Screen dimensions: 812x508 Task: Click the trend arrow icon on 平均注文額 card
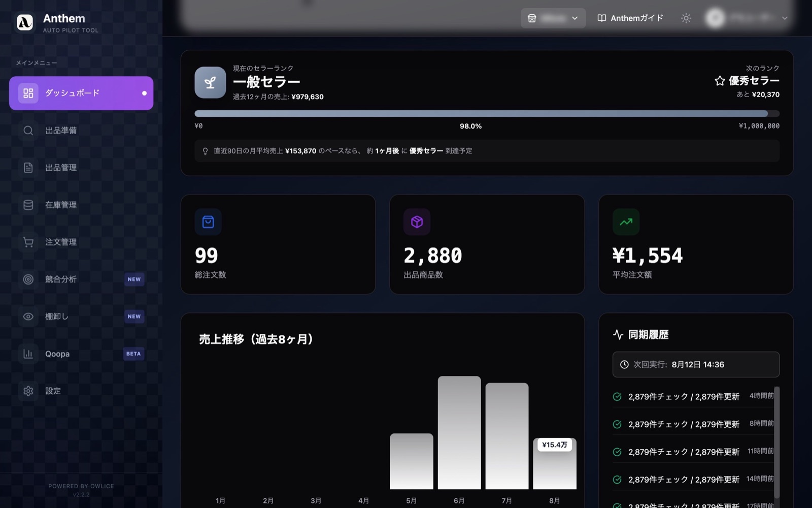tap(626, 222)
